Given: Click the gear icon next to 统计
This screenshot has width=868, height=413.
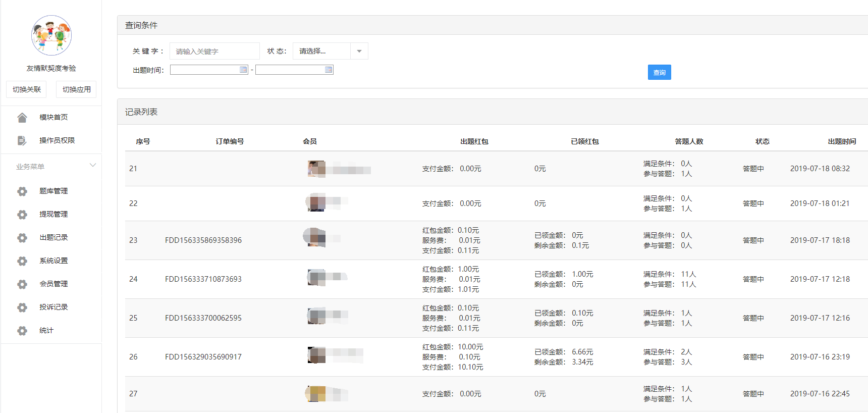Looking at the screenshot, I should click(x=22, y=331).
